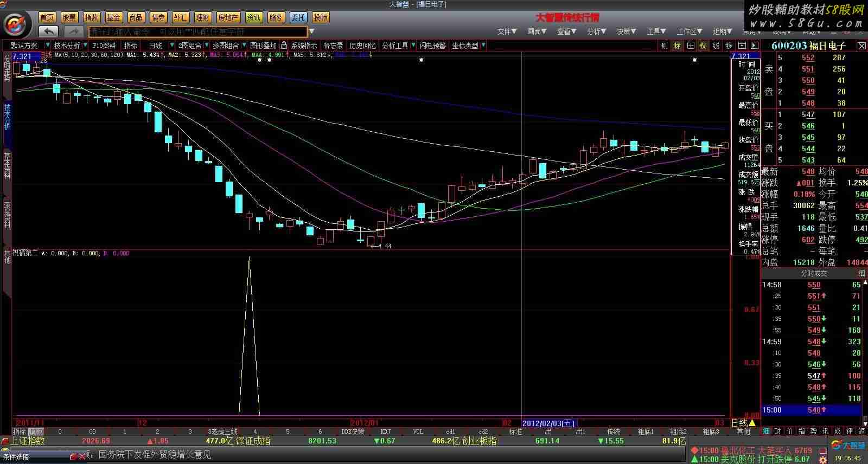Open the 基金 funds button
Image resolution: width=868 pixels, height=464 pixels.
113,17
